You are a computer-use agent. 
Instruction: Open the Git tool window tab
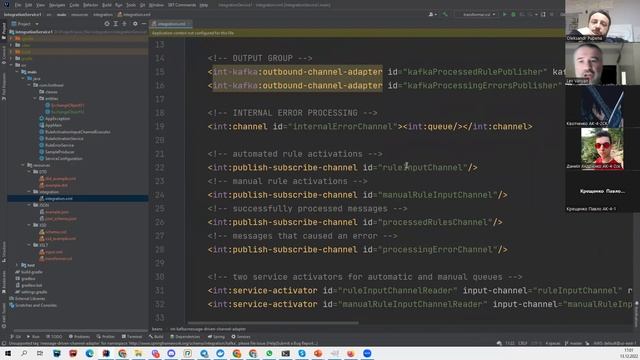(16, 337)
